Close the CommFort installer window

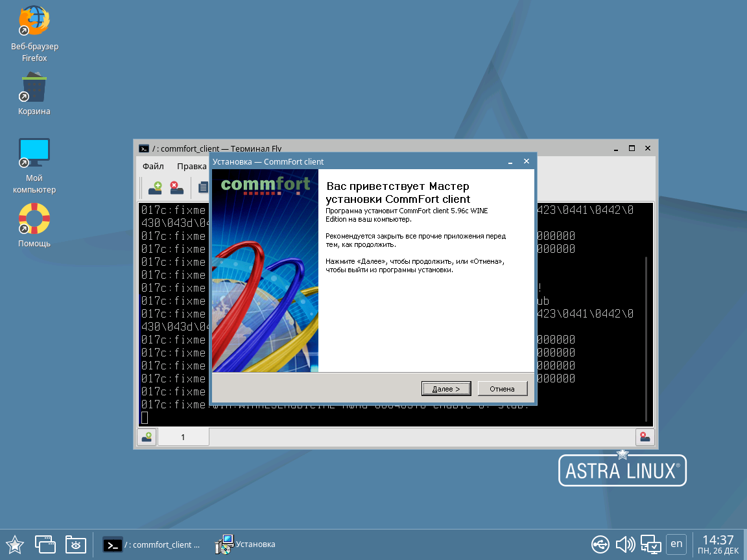pos(527,161)
